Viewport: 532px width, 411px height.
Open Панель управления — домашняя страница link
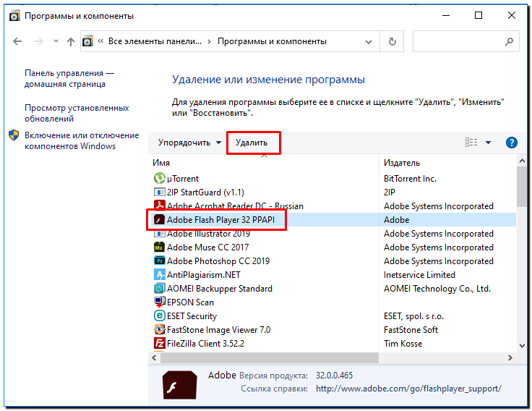tap(69, 78)
